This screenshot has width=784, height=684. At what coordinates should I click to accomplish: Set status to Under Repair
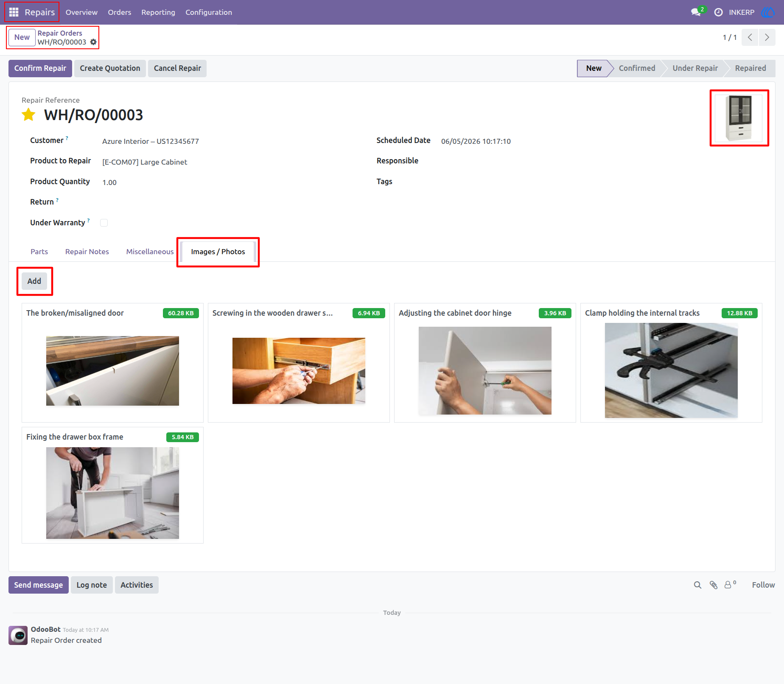695,68
